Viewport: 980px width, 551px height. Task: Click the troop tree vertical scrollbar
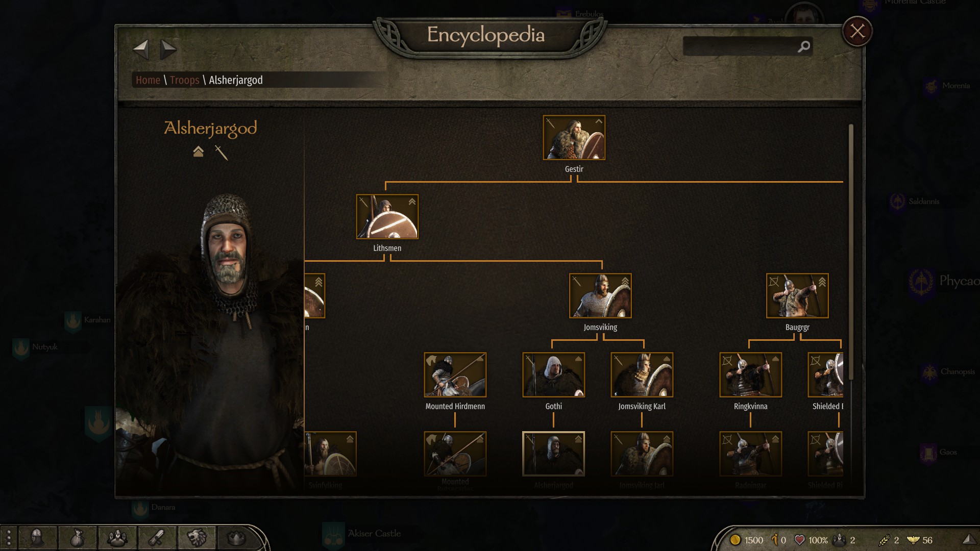[x=851, y=252]
